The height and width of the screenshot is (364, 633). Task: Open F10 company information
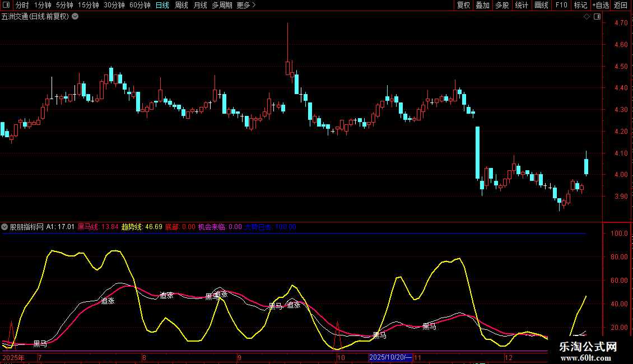tap(561, 5)
